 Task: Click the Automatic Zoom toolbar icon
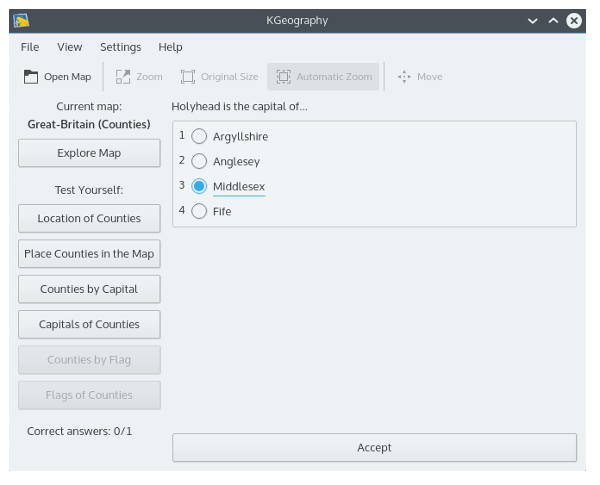[283, 77]
